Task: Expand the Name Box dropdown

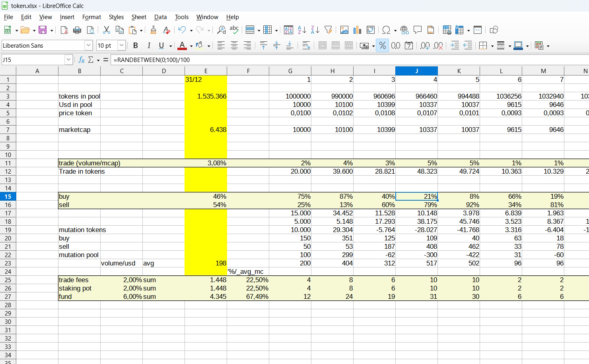Action: 68,60
